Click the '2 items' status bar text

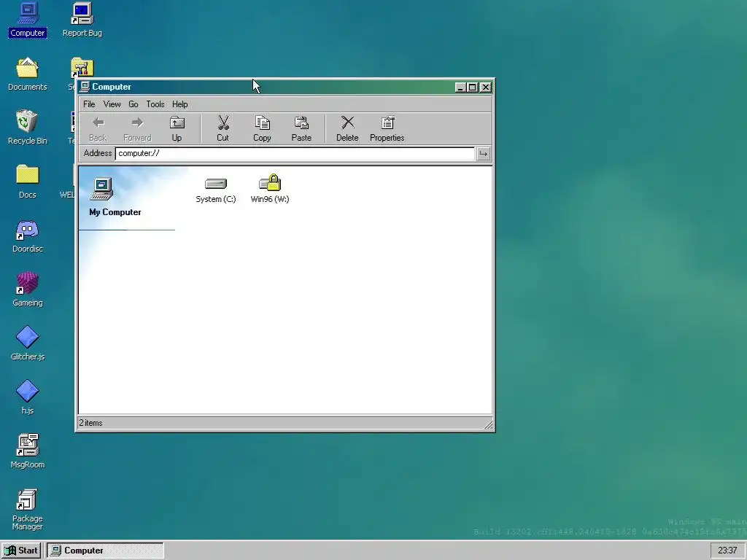pos(90,423)
